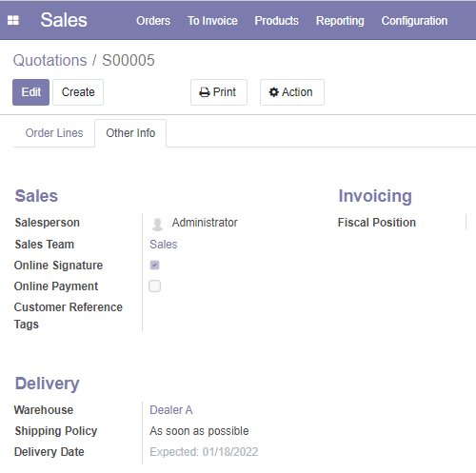Image resolution: width=476 pixels, height=473 pixels.
Task: Open the Print dropdown
Action: 219,92
